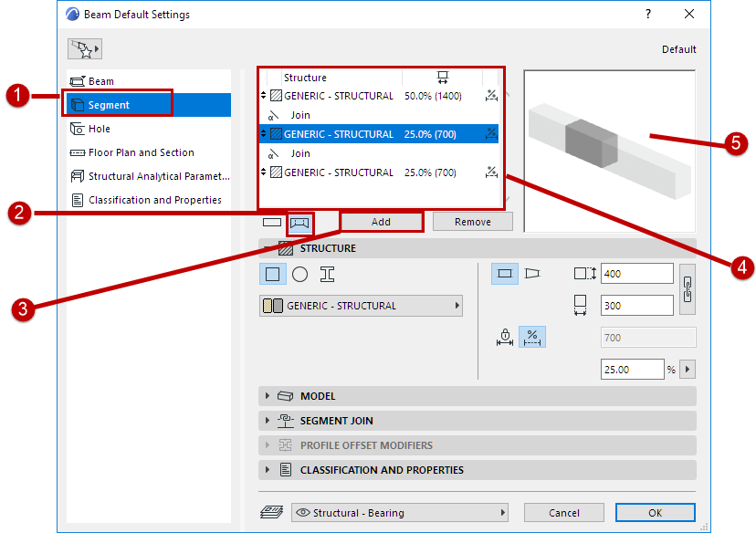Toggle proportional length icon on selected 25.0% row

pos(491,134)
